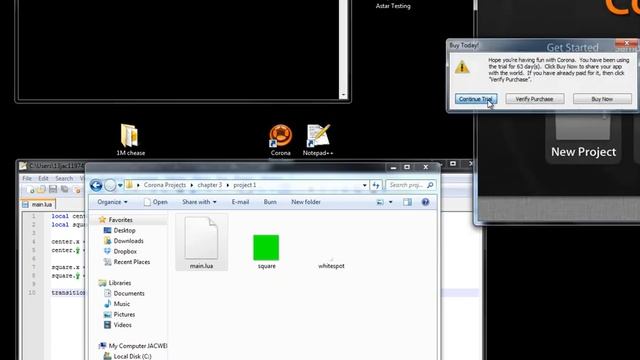
Task: Click the Explorer Back arrow button
Action: coord(96,185)
